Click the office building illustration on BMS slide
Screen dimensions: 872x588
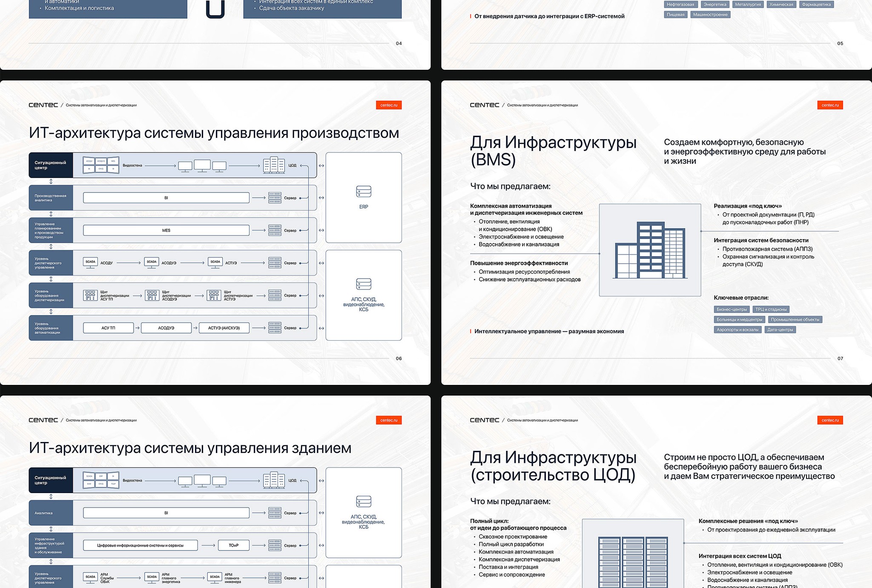tap(650, 250)
